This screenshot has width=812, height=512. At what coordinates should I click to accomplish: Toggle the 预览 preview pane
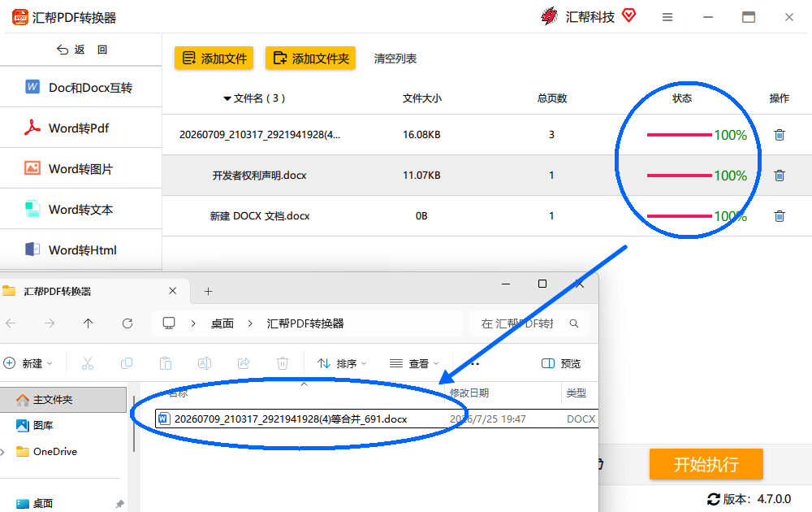pyautogui.click(x=561, y=363)
